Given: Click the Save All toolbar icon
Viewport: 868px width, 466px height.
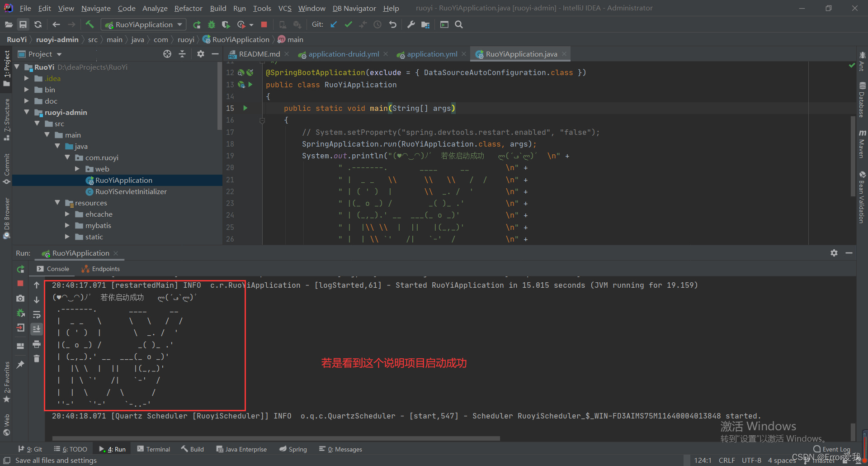Looking at the screenshot, I should (23, 24).
